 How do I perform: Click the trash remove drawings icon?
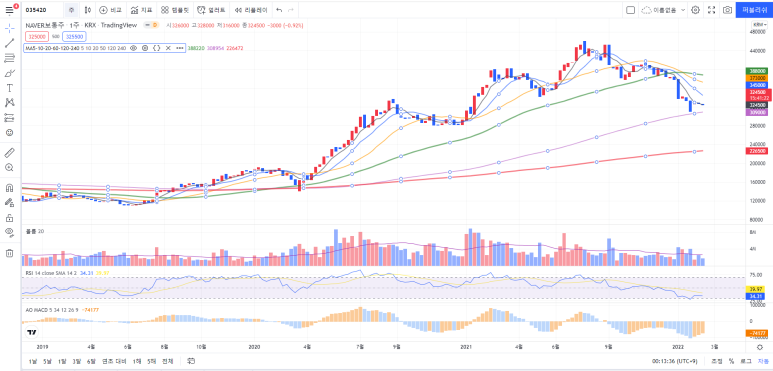[x=9, y=253]
